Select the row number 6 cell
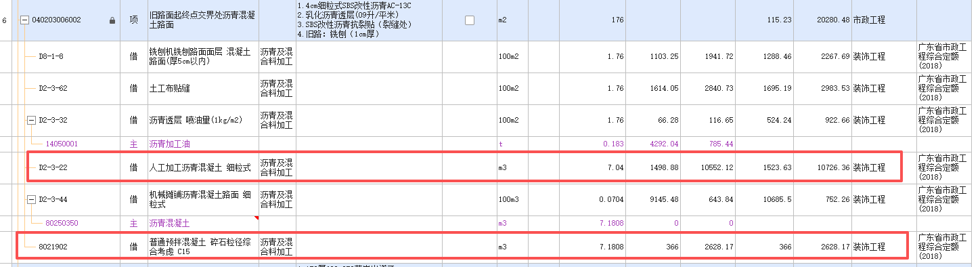 pyautogui.click(x=5, y=20)
